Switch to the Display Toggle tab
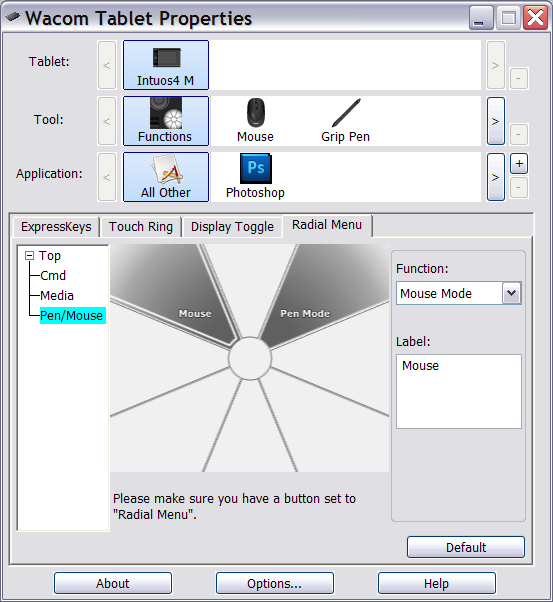Image resolution: width=553 pixels, height=602 pixels. pyautogui.click(x=232, y=227)
